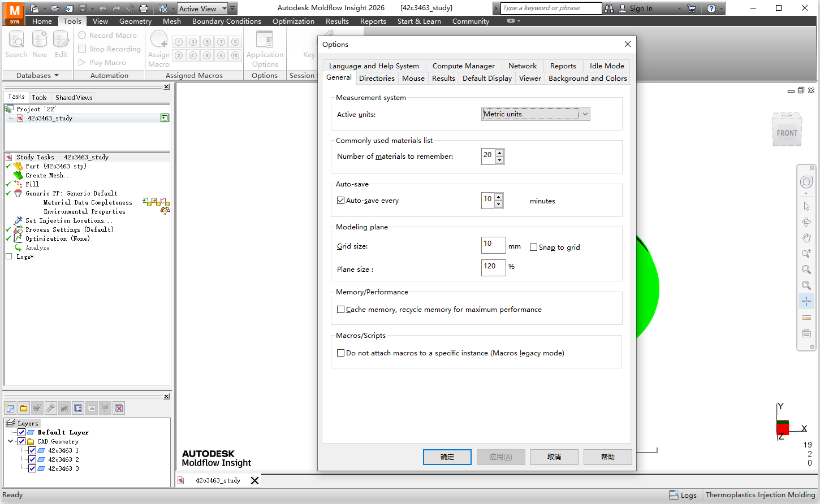The width and height of the screenshot is (820, 504).
Task: Check Do not attach macros legacy mode
Action: tap(340, 353)
